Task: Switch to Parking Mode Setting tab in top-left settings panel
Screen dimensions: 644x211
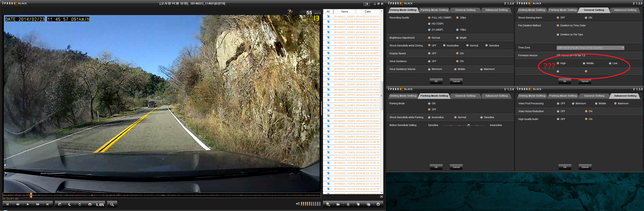Action: coord(434,10)
